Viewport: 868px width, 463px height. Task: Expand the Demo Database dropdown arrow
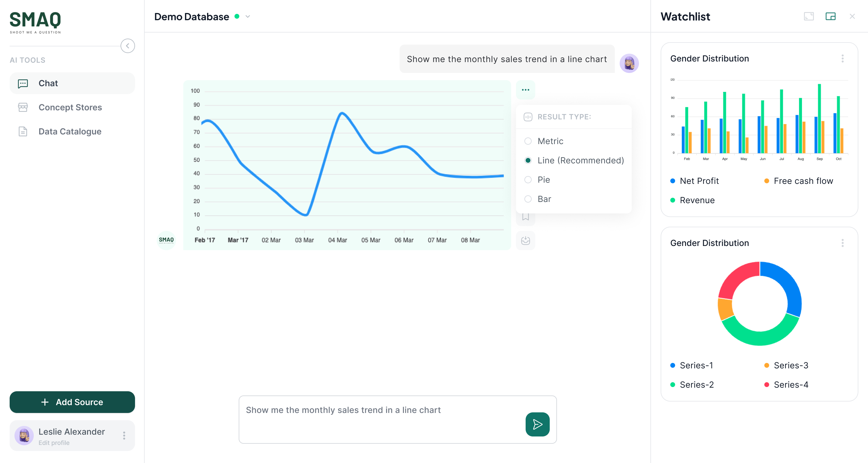pyautogui.click(x=248, y=17)
